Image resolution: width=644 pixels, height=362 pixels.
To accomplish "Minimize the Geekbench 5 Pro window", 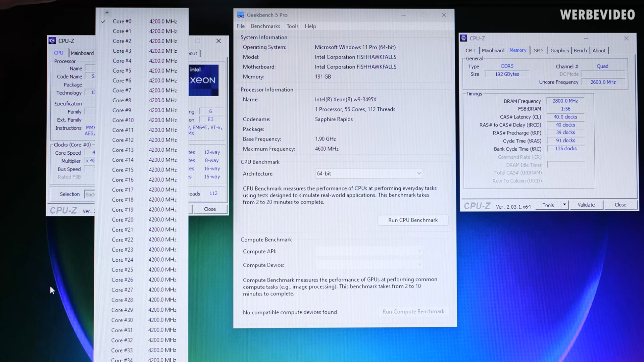I will pyautogui.click(x=403, y=15).
